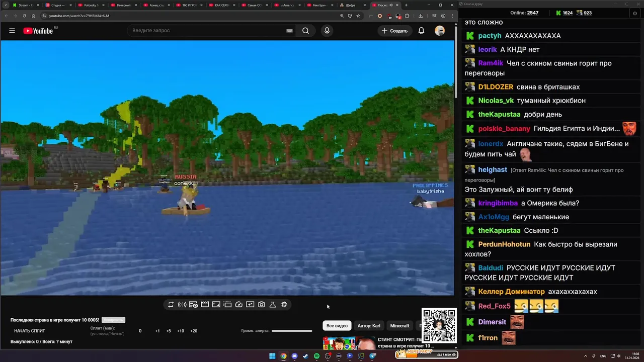644x362 pixels.
Task: Click the flask icon in the video toolbar
Action: pos(273,305)
